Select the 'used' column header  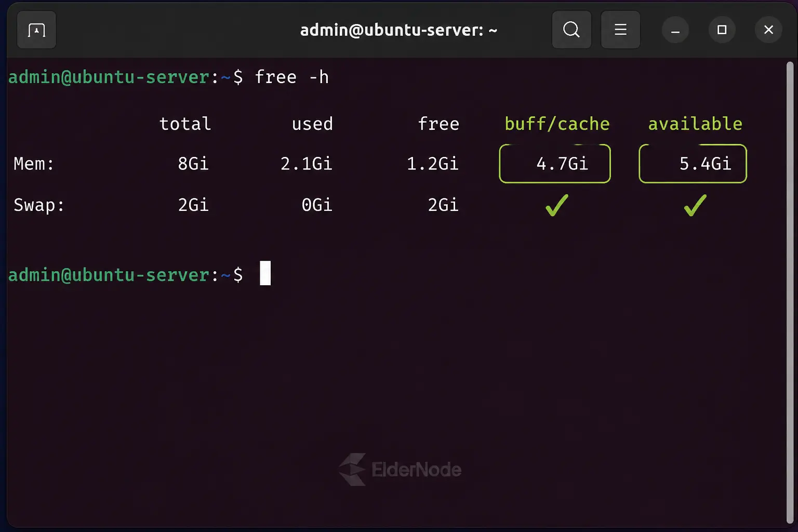[x=312, y=124]
